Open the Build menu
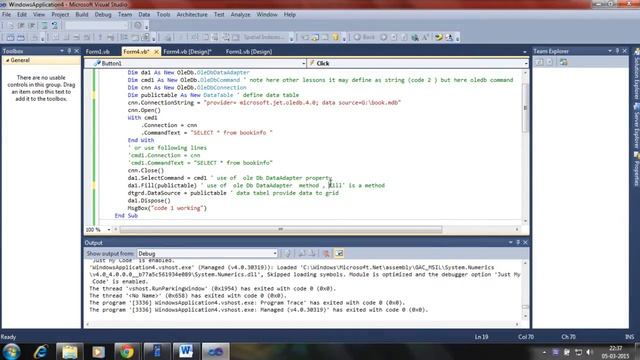The image size is (640, 360). point(82,15)
